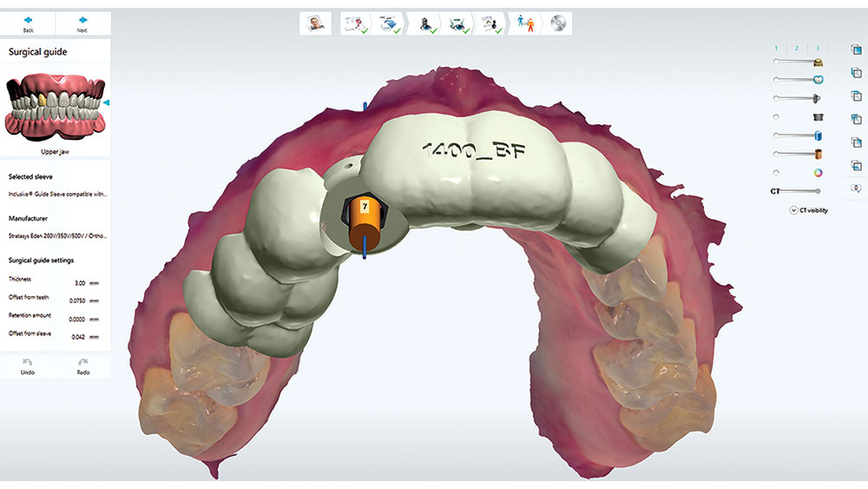The image size is (868, 489).
Task: Click the Manufacturer heading
Action: (x=28, y=218)
